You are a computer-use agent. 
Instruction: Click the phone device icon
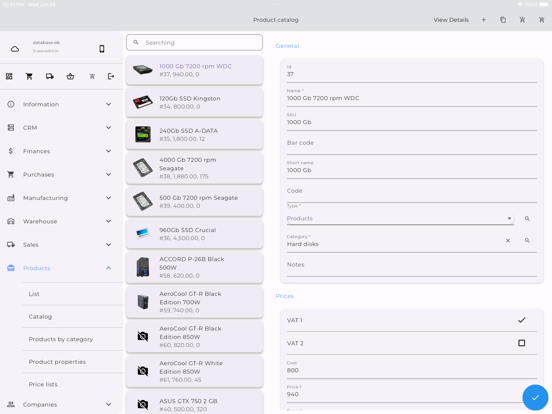(x=102, y=49)
